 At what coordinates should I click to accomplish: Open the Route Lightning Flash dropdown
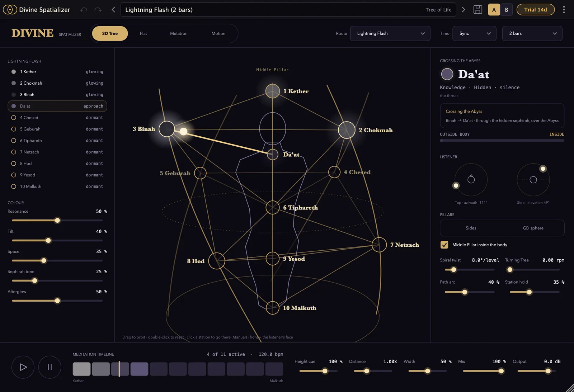click(390, 33)
